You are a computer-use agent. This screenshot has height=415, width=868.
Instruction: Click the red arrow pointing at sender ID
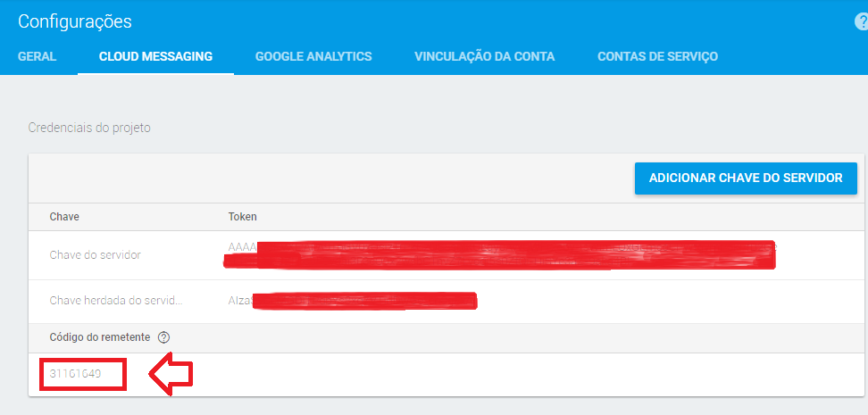171,376
